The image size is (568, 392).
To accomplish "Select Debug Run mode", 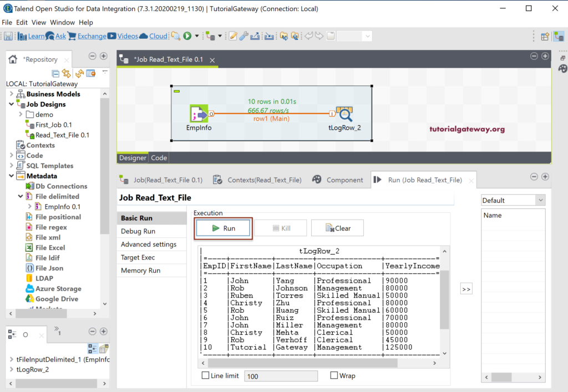I will tap(152, 231).
